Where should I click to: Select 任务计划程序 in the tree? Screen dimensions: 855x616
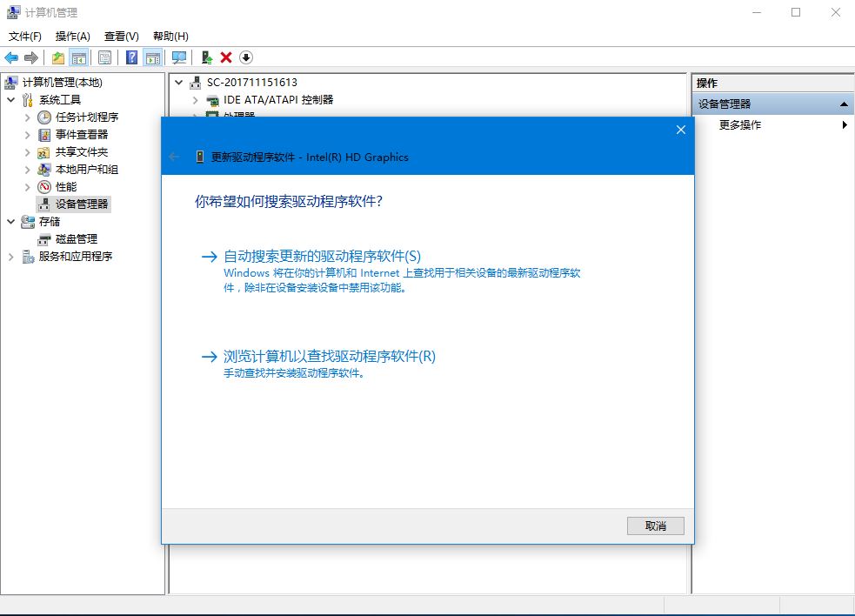tap(87, 117)
